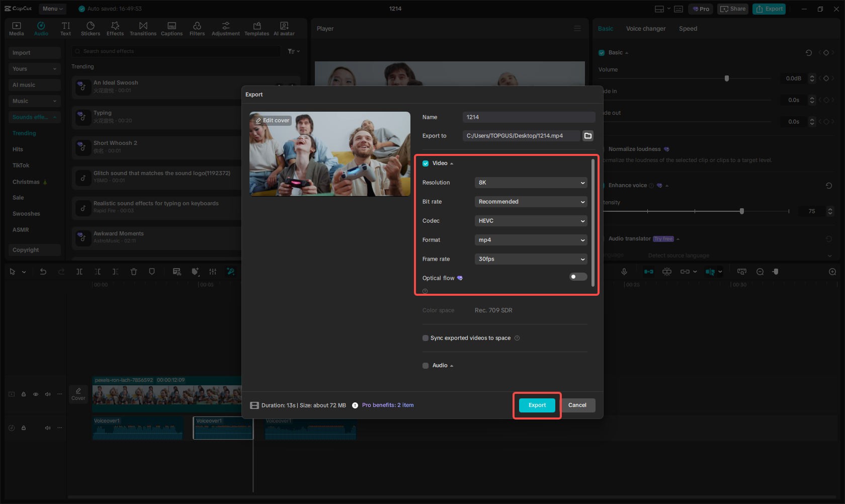Viewport: 845px width, 504px height.
Task: Open the Stickers panel
Action: tap(91, 28)
